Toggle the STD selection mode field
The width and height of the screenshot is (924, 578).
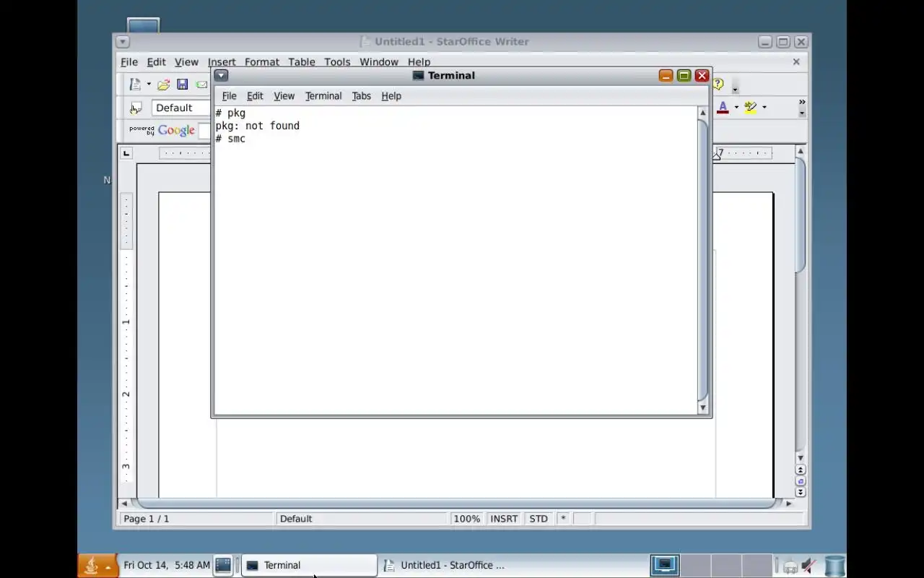tap(539, 519)
